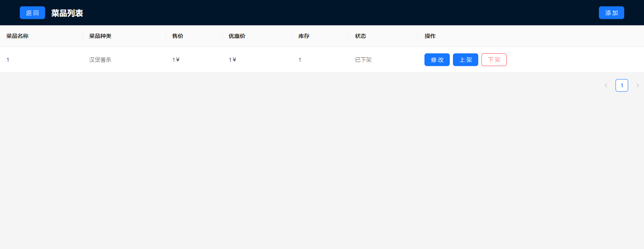The width and height of the screenshot is (644, 249).
Task: Click the 1￥ value under 优惠价
Action: point(232,60)
